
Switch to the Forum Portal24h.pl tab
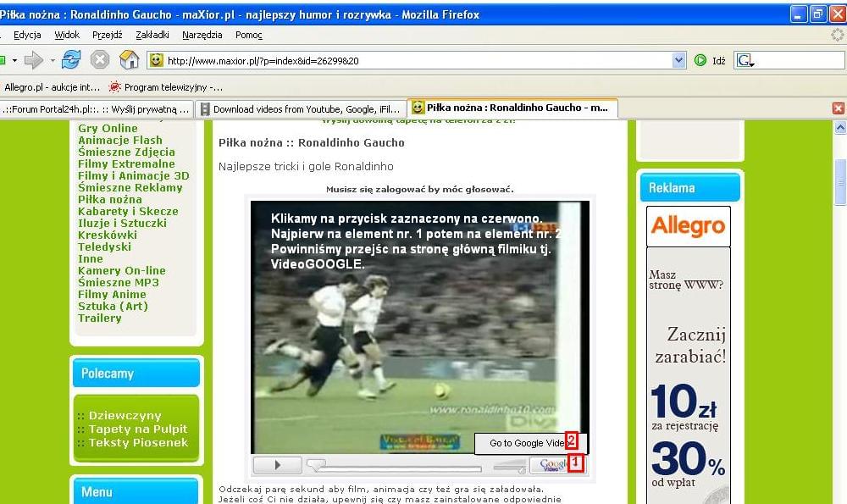97,109
